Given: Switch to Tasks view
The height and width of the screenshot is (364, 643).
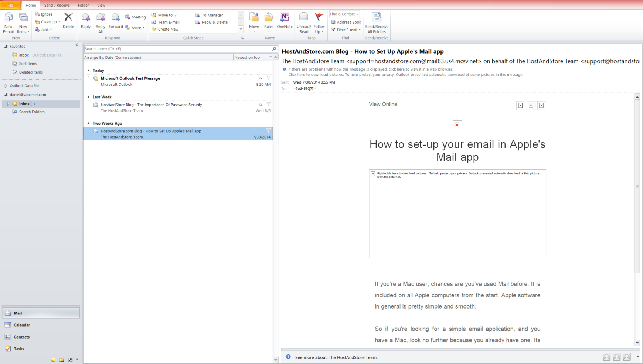Looking at the screenshot, I should [x=41, y=348].
